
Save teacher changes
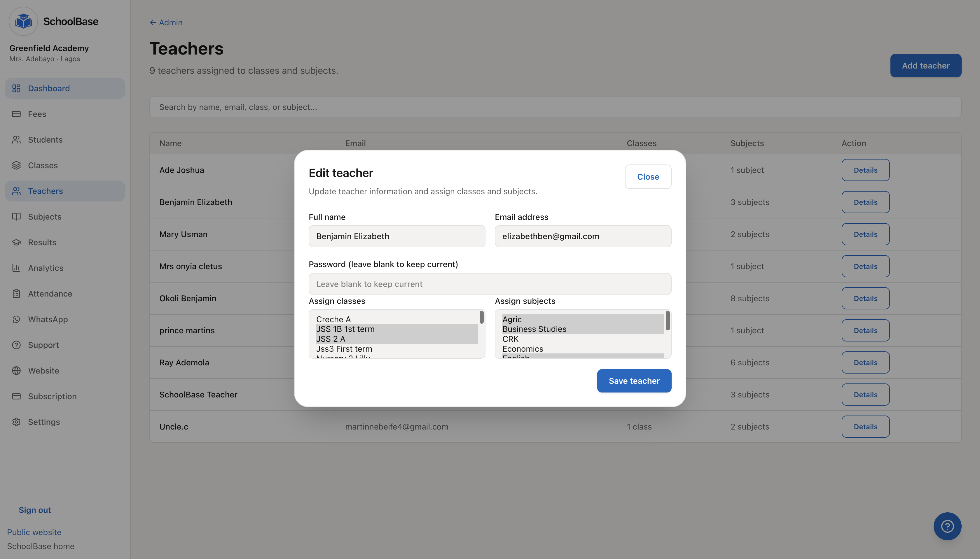[634, 381]
